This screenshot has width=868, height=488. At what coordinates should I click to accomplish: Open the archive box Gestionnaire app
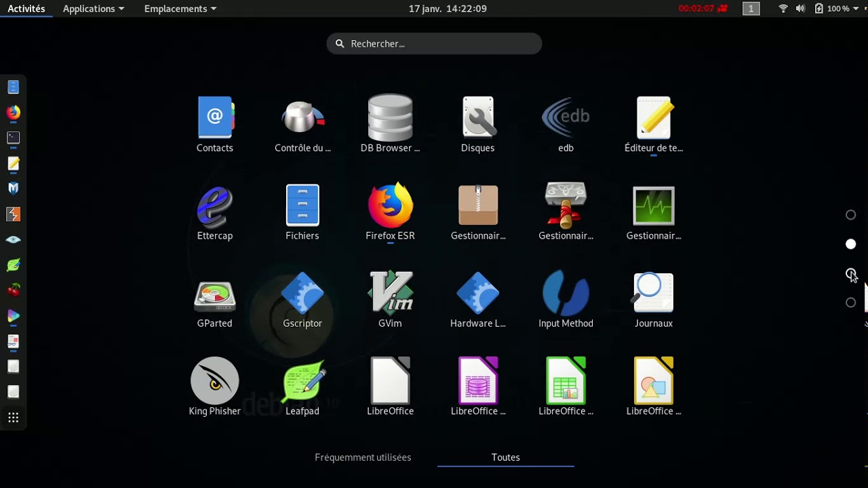[x=478, y=213]
